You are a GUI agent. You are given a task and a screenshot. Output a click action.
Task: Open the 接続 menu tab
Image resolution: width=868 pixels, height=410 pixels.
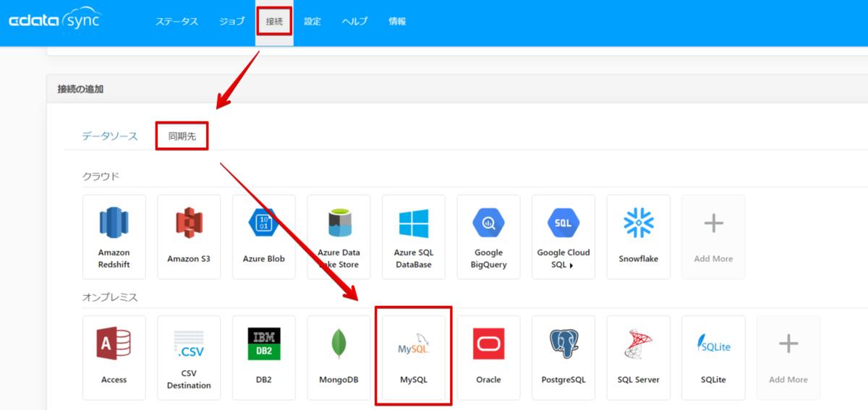click(x=274, y=22)
